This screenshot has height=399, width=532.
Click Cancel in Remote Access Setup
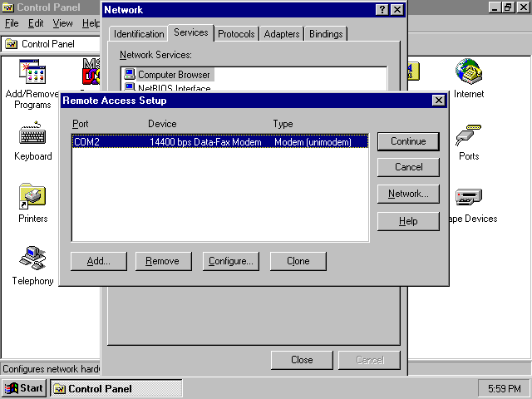click(408, 167)
